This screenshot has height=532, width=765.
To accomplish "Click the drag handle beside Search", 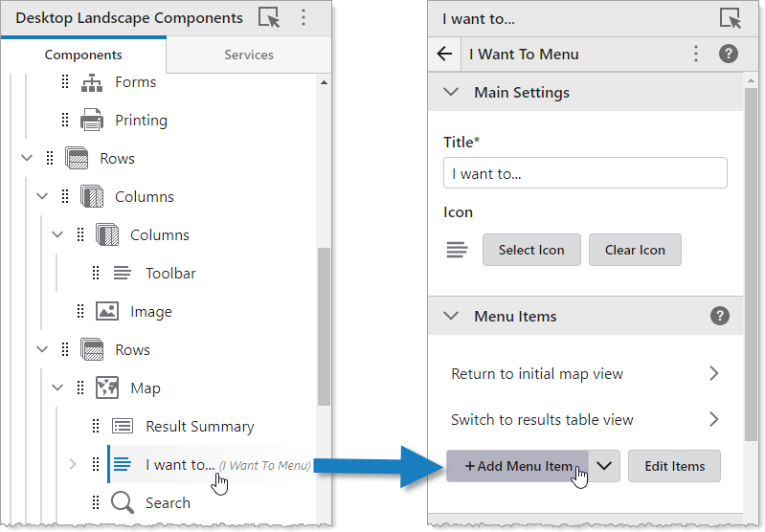I will 96,502.
